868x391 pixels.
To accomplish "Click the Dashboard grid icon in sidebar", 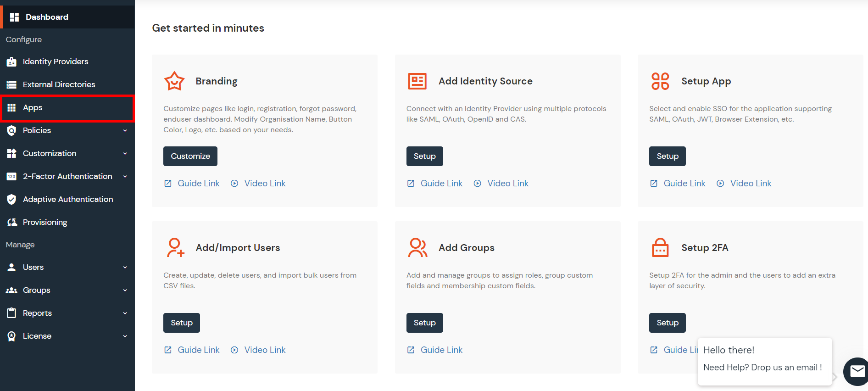I will tap(14, 17).
